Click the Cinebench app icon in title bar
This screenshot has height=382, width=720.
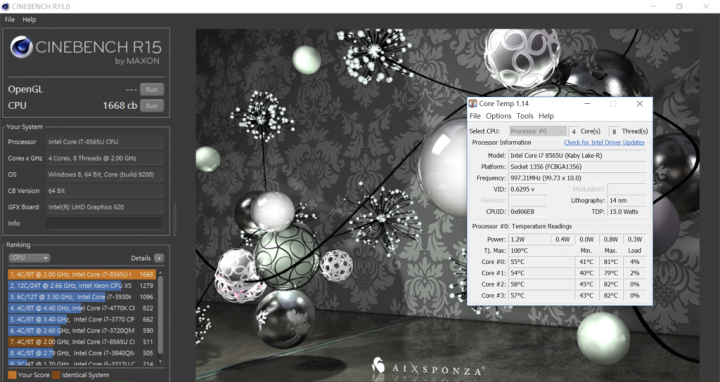(5, 6)
